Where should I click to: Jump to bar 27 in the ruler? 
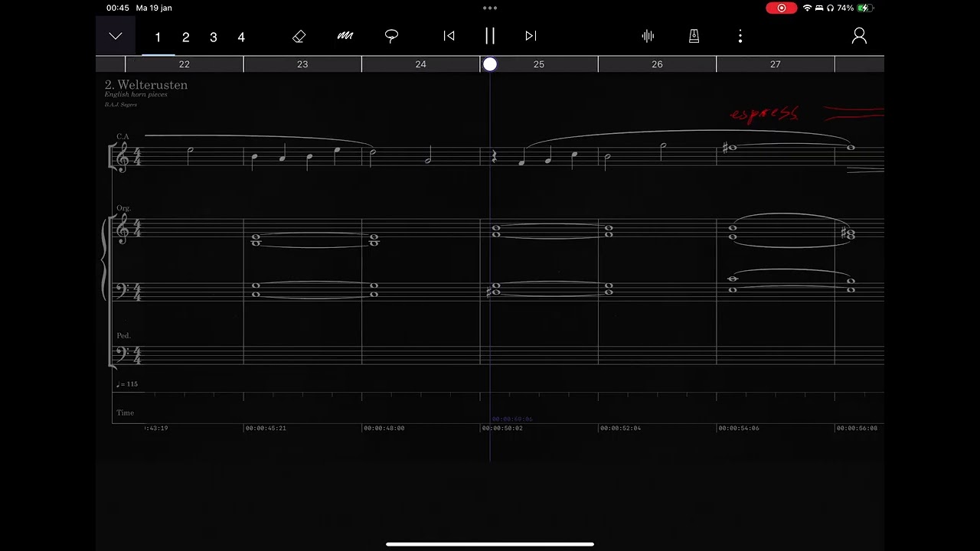(x=776, y=64)
